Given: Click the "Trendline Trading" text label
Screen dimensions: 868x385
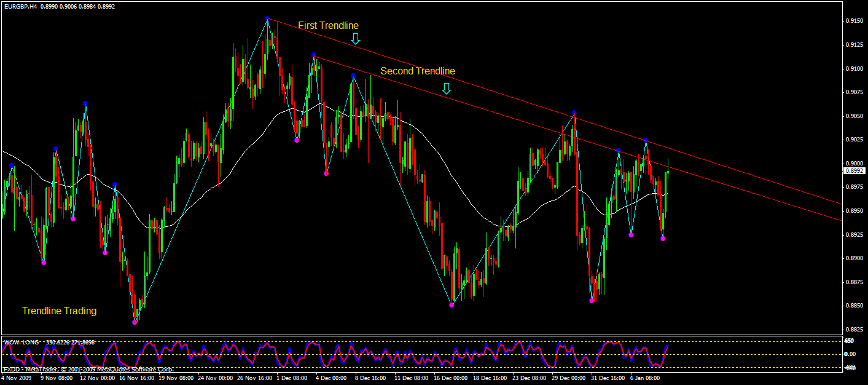Looking at the screenshot, I should coord(59,311).
